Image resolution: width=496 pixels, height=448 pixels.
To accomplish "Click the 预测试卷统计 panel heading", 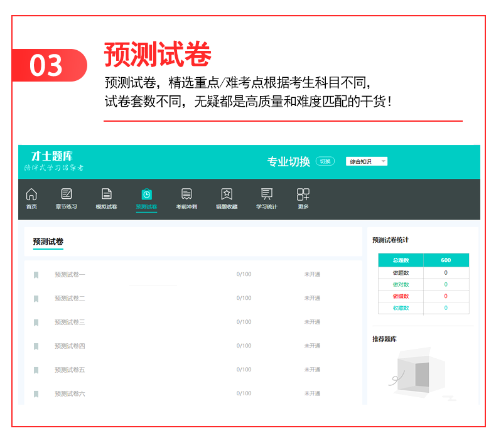I will pyautogui.click(x=391, y=240).
